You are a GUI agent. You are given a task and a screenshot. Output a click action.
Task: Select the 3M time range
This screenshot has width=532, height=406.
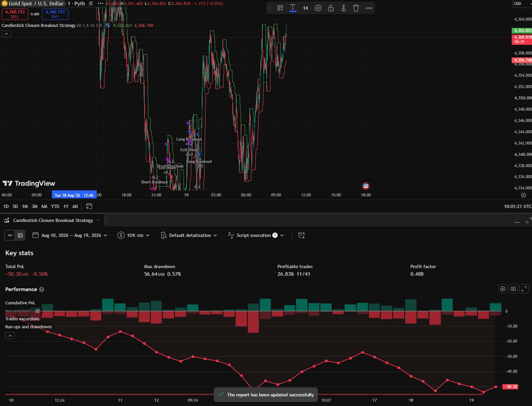(x=35, y=206)
